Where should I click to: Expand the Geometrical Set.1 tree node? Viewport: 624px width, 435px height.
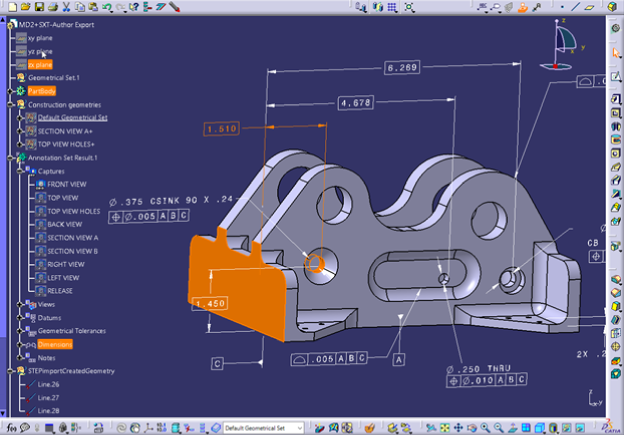[10, 77]
